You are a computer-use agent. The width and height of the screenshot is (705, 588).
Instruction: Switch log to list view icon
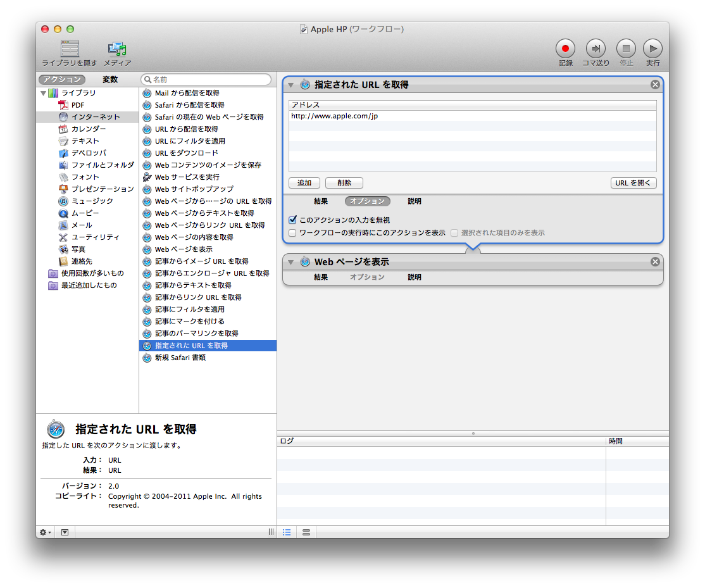(x=287, y=532)
